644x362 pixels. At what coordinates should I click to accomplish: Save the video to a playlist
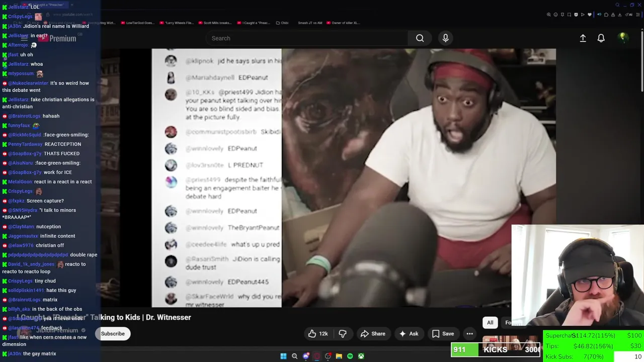[443, 334]
